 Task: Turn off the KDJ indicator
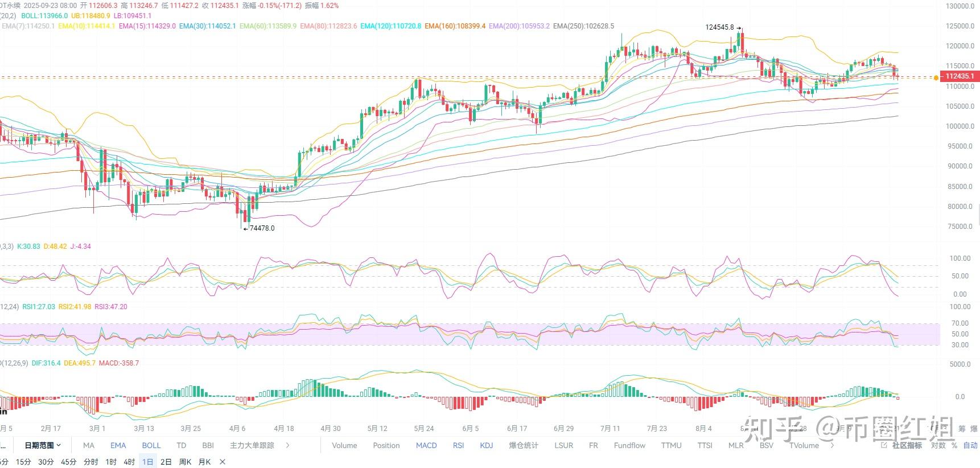pyautogui.click(x=486, y=445)
